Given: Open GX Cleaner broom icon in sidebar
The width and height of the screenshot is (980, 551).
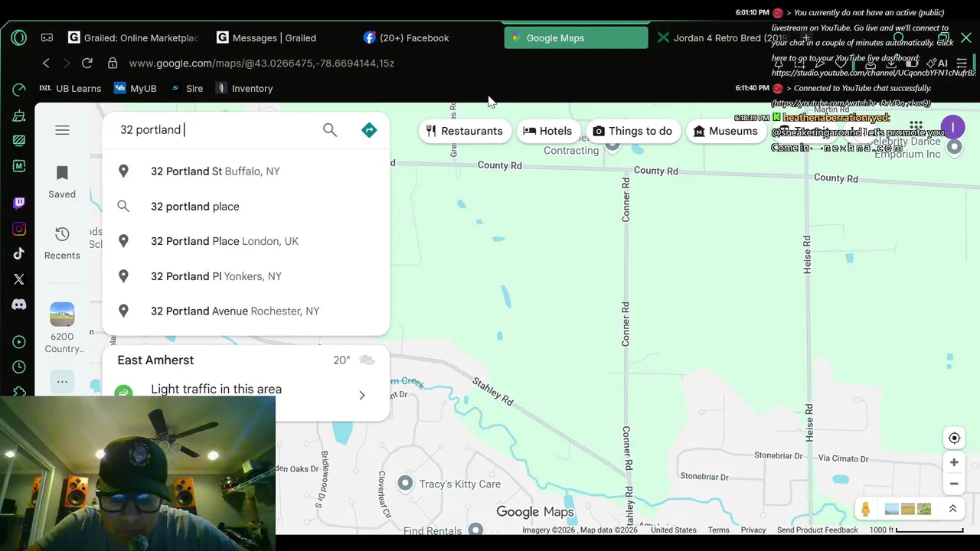Looking at the screenshot, I should [19, 116].
